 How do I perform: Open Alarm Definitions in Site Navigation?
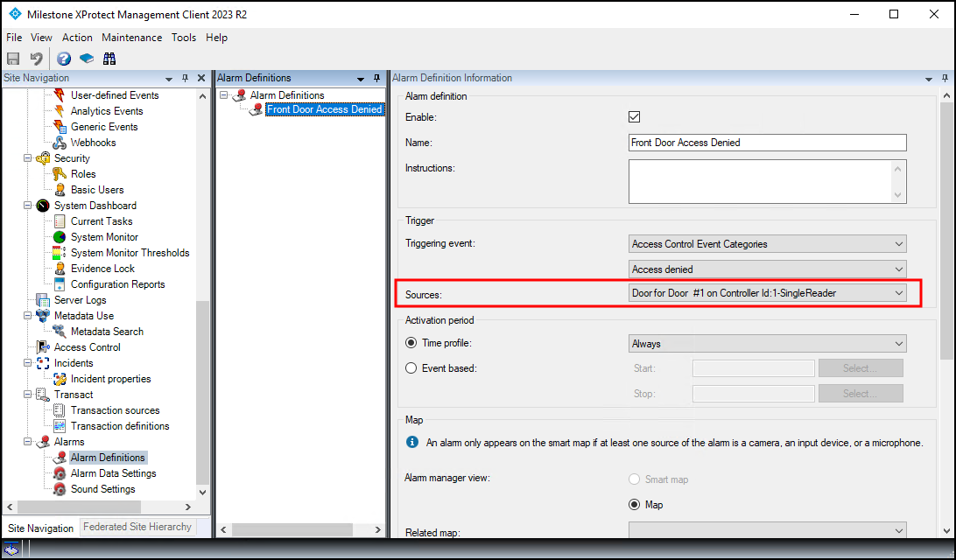tap(108, 458)
